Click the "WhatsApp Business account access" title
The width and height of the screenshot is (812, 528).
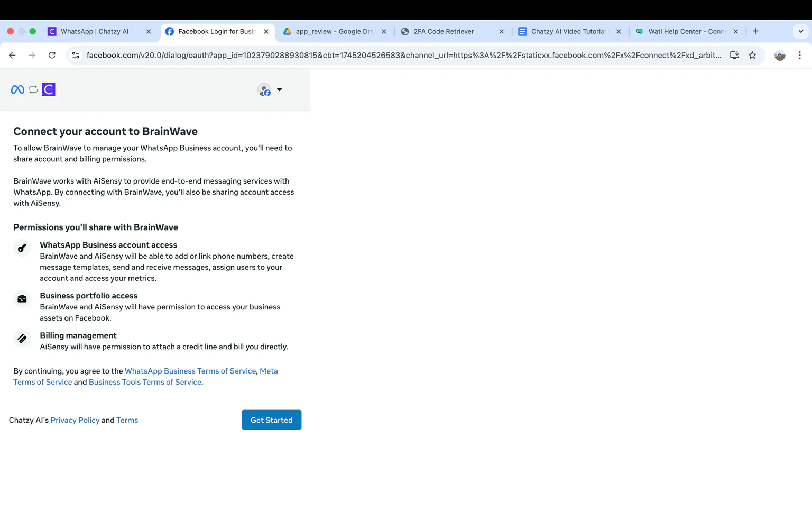pyautogui.click(x=108, y=245)
